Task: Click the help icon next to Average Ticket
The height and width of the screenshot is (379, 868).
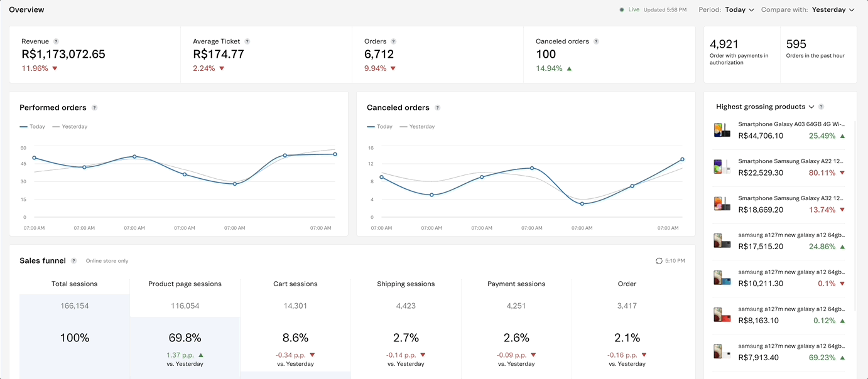Action: click(247, 41)
